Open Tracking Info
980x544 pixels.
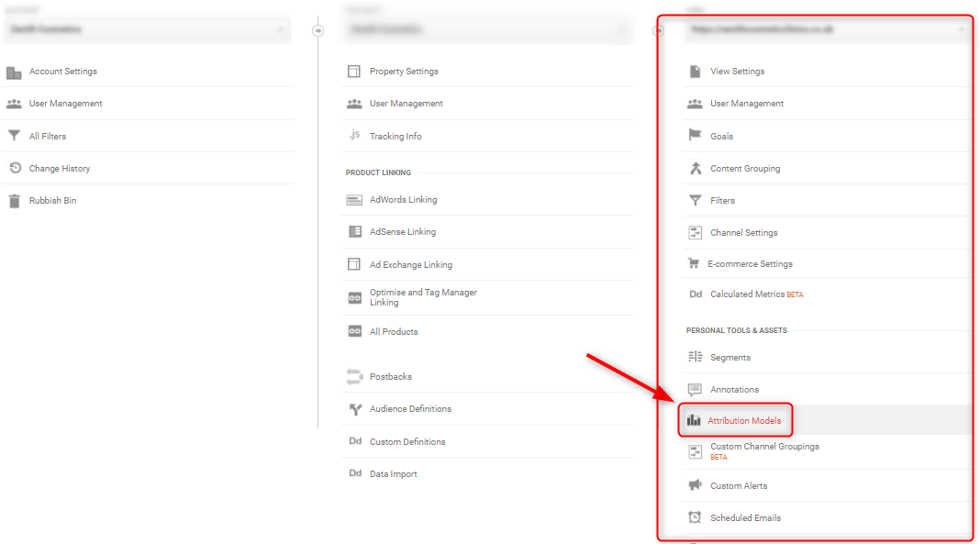(x=395, y=136)
